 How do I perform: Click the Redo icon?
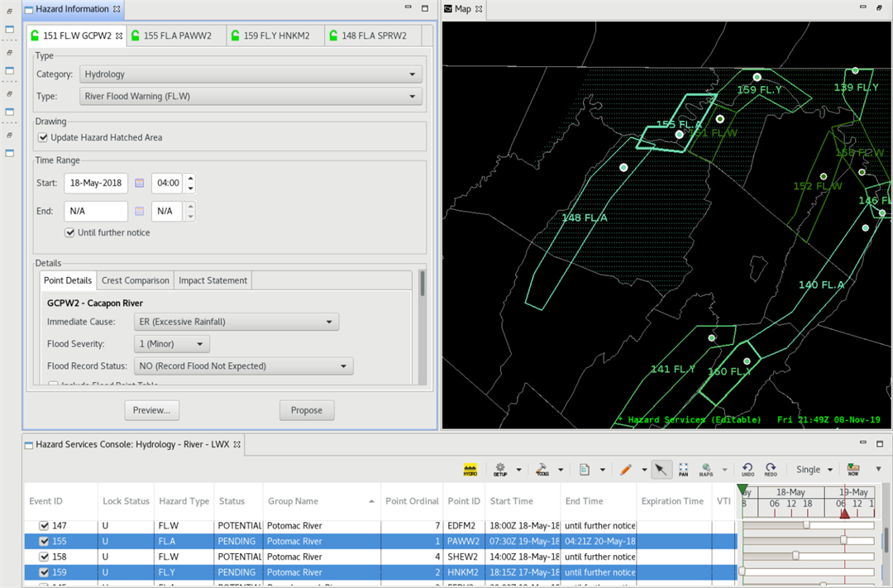point(771,470)
